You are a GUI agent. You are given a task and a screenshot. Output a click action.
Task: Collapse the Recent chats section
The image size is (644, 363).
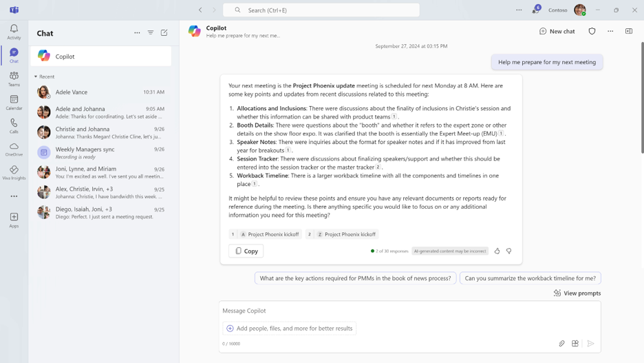coord(36,76)
